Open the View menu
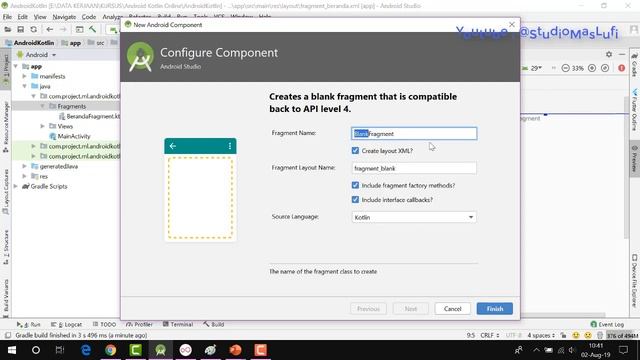The height and width of the screenshot is (360, 640). tap(40, 17)
